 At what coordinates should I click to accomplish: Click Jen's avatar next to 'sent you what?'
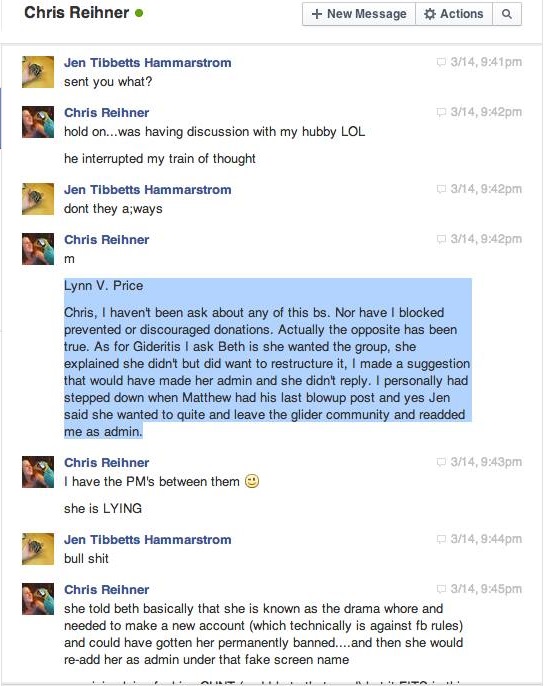tap(38, 72)
